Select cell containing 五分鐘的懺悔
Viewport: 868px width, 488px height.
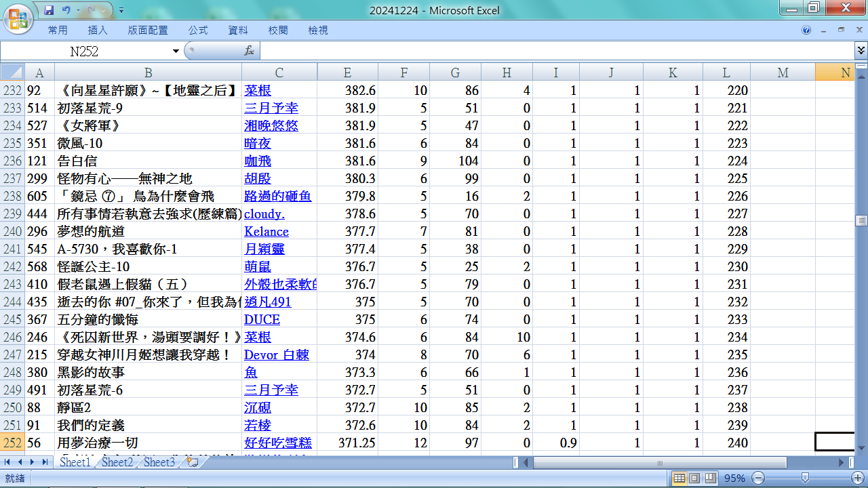[x=148, y=319]
